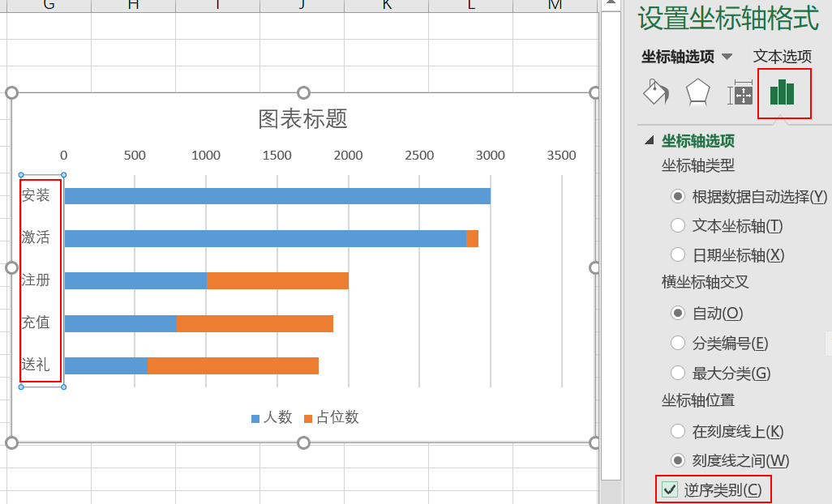Select 自动(O) axis crossing option
832x504 pixels.
678,314
